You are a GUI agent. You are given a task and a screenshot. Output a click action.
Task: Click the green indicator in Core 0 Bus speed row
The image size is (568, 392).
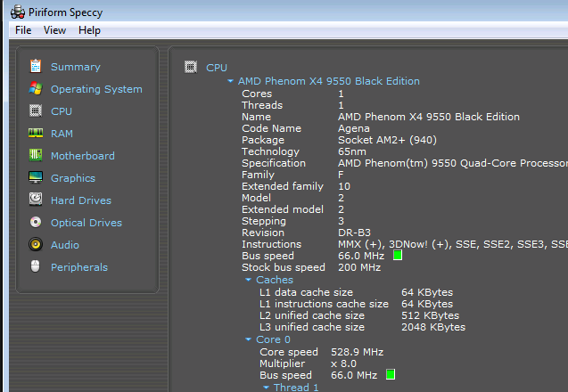pos(391,374)
